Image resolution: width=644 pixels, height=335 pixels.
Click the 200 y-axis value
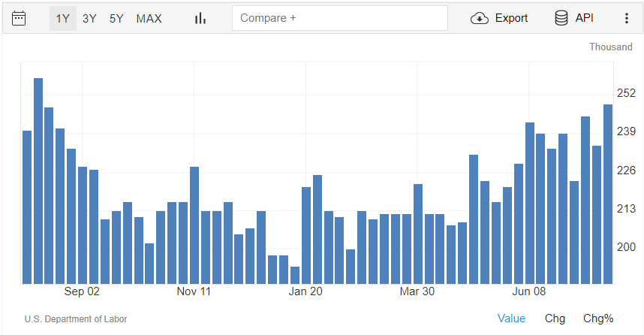(x=626, y=247)
